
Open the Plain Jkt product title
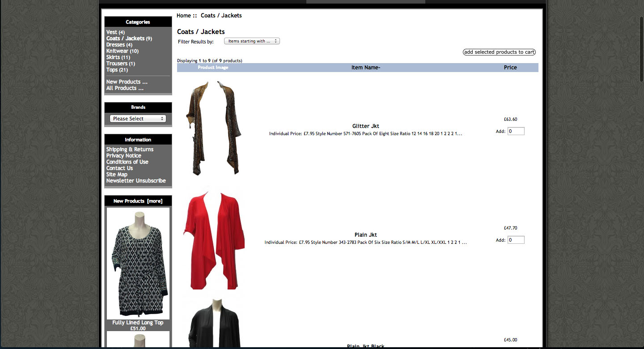coord(366,235)
